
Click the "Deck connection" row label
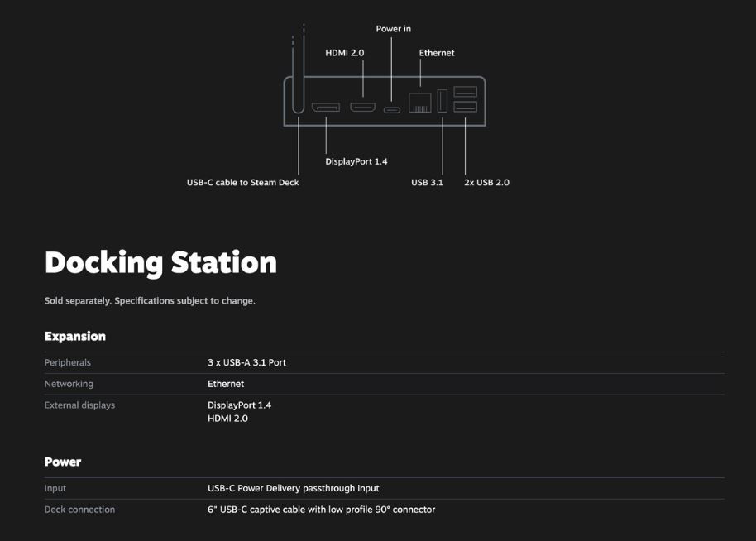coord(79,510)
